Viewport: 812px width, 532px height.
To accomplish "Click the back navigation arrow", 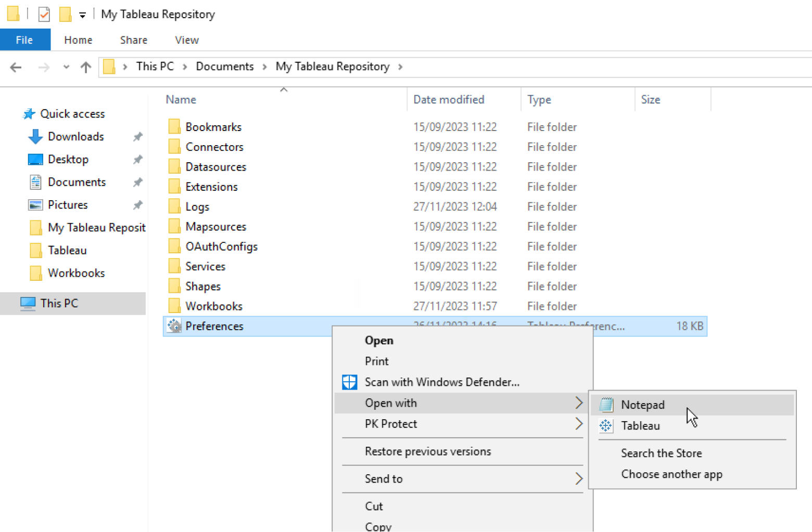I will pos(16,67).
